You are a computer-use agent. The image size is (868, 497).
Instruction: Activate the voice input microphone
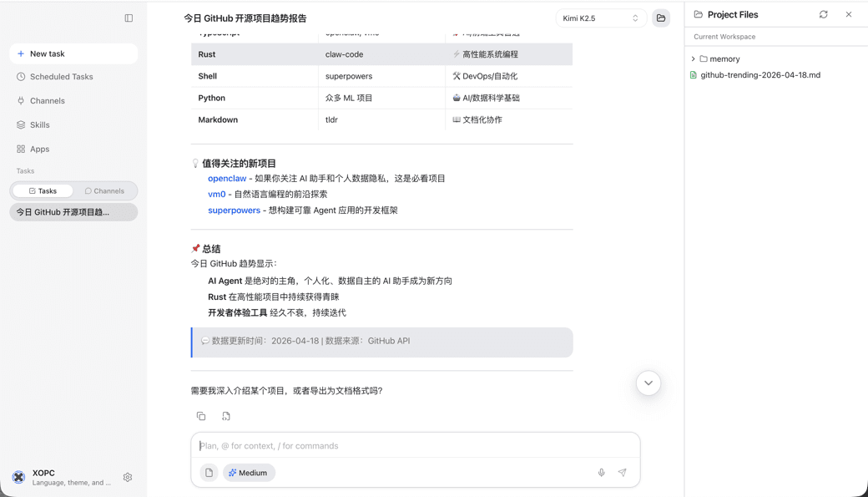pyautogui.click(x=601, y=472)
